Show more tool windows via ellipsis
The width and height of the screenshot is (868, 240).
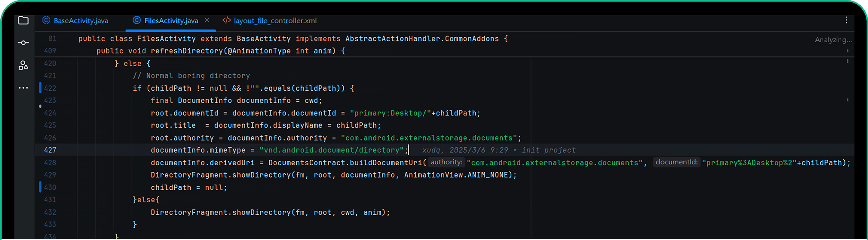23,88
